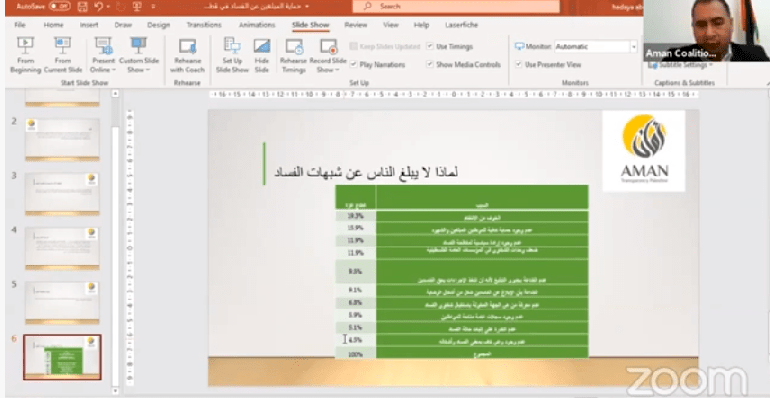The width and height of the screenshot is (770, 398).
Task: Start Rehearse Timings
Action: (x=294, y=55)
